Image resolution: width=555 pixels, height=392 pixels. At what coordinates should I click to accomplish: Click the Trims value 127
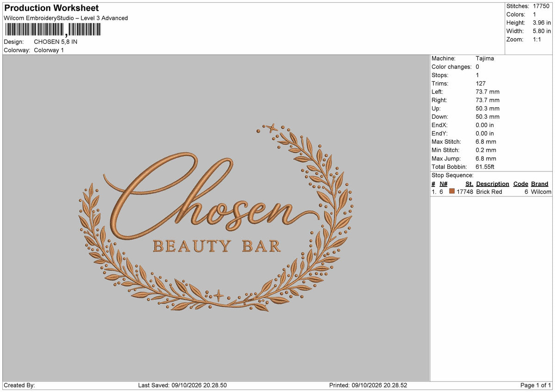(x=481, y=83)
